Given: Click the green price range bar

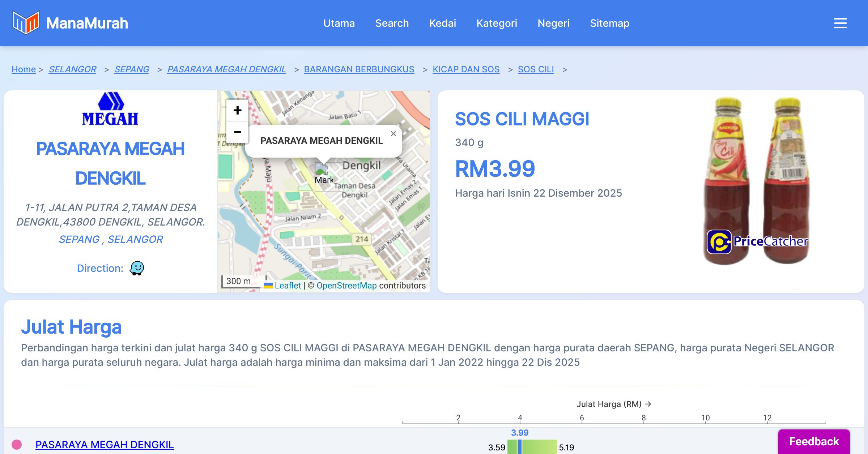Looking at the screenshot, I should coord(539,447).
